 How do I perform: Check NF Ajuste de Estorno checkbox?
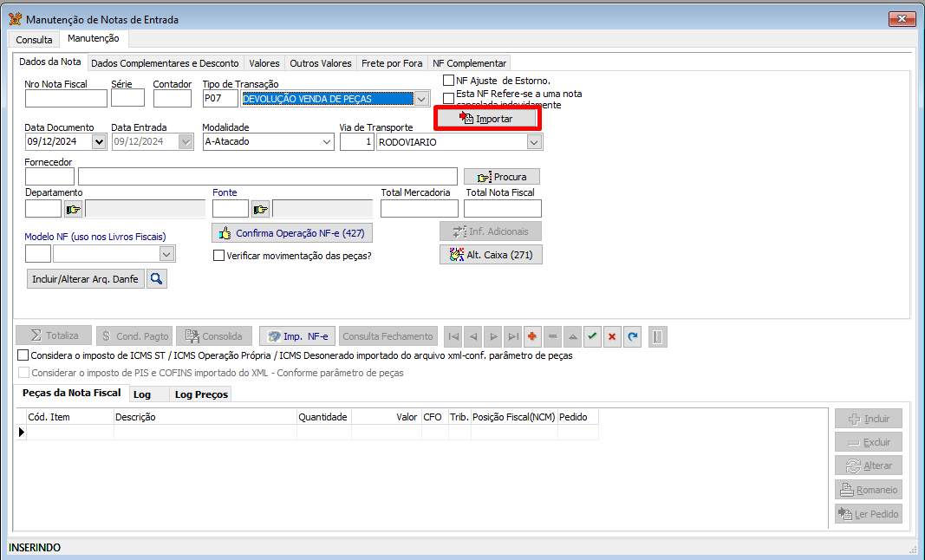tap(449, 81)
